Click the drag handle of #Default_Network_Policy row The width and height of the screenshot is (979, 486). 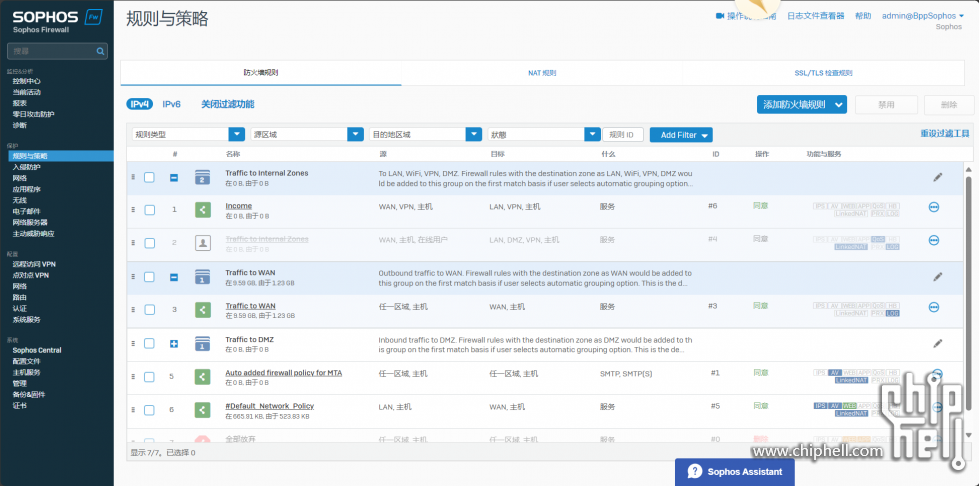pyautogui.click(x=133, y=410)
